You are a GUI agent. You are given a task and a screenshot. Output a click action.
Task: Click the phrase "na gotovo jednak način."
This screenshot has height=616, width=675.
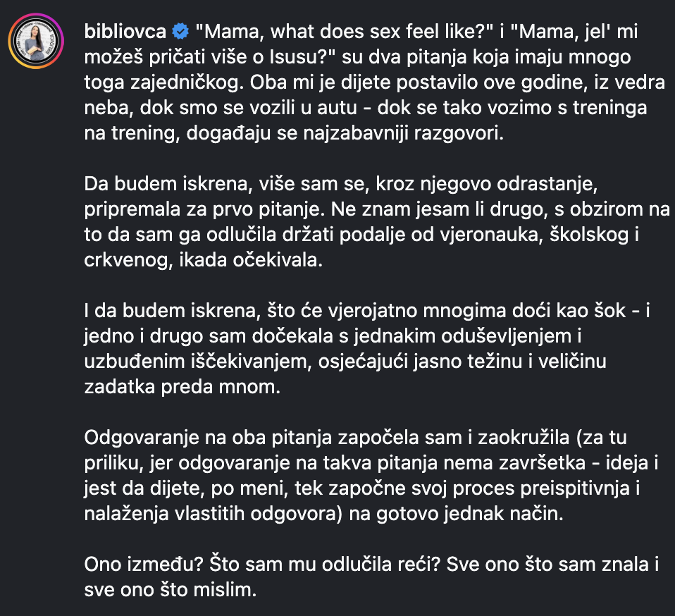coord(456,514)
